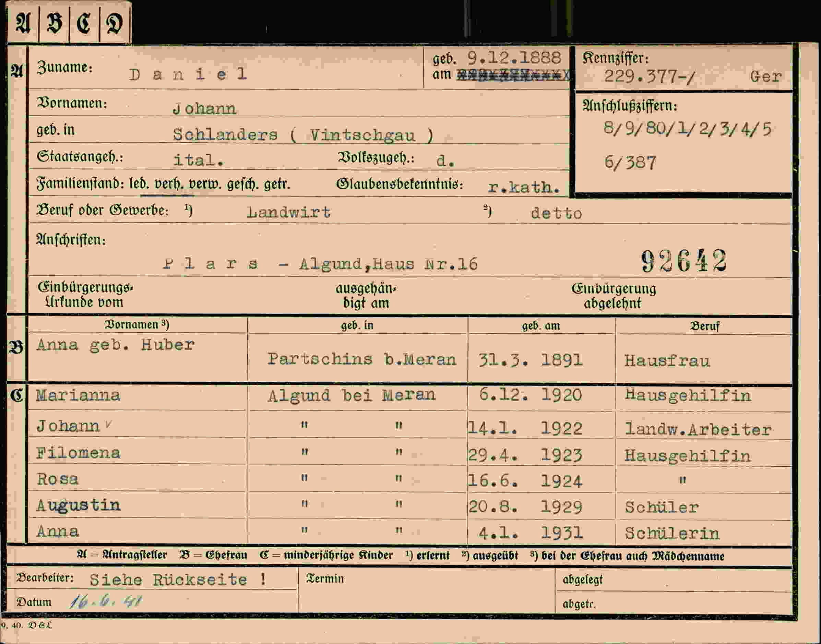Click the child name 'Marianna'
Image resolution: width=821 pixels, height=644 pixels.
tap(78, 395)
